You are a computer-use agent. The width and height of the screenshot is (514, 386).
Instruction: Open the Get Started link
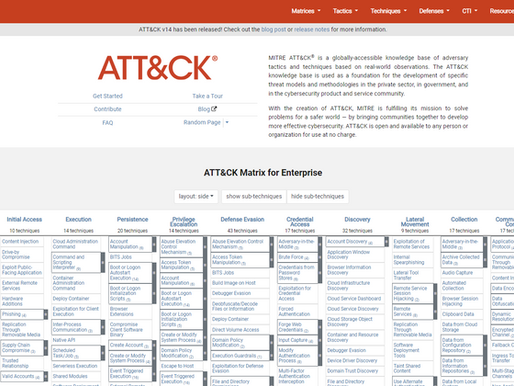(108, 96)
